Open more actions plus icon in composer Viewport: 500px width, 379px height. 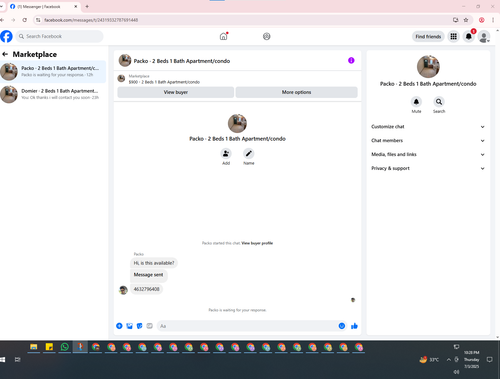tap(119, 326)
